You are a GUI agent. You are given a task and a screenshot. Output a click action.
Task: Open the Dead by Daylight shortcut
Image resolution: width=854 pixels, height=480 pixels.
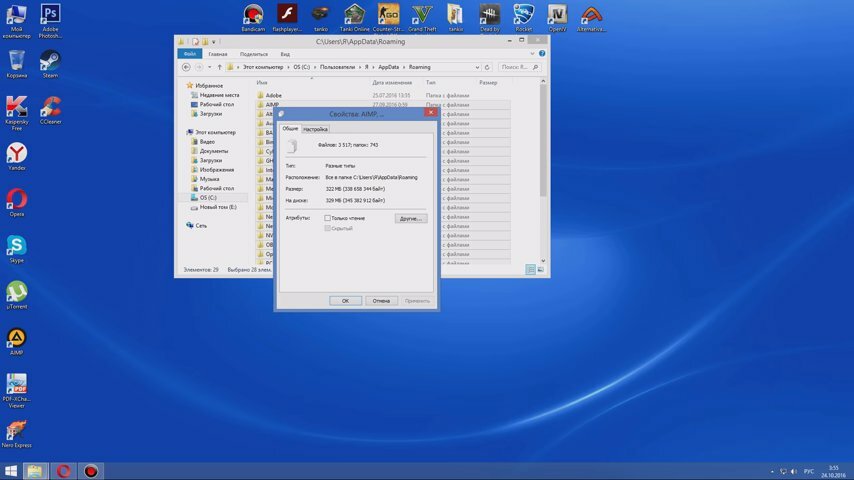(x=490, y=17)
